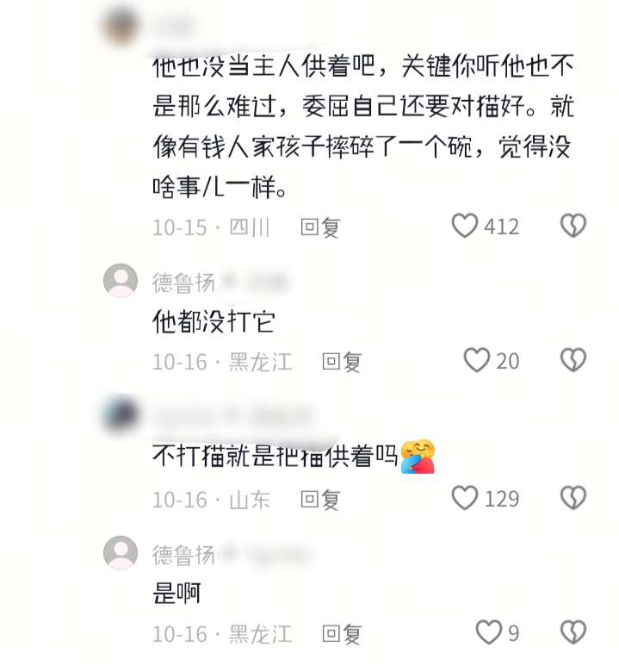Reply to the '是啊' comment
Screen dimensions: 619x672
click(x=342, y=634)
